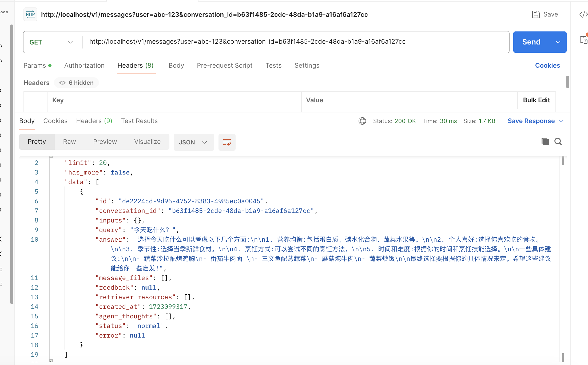588x365 pixels.
Task: Click the Bulk Edit button
Action: tap(536, 100)
